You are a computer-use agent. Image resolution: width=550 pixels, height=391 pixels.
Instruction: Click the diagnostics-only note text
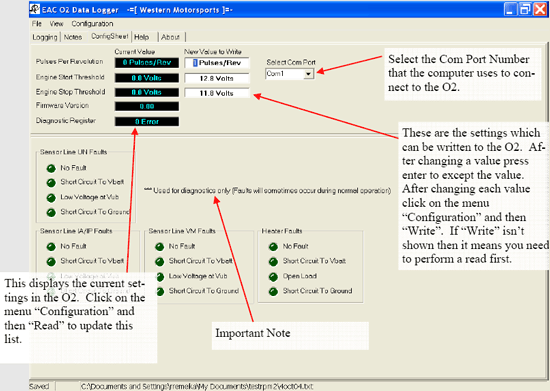[x=268, y=191]
